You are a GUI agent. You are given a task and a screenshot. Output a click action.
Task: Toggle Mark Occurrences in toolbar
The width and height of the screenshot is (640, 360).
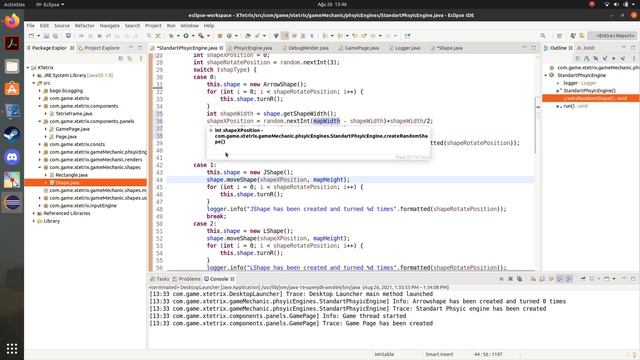click(x=285, y=36)
